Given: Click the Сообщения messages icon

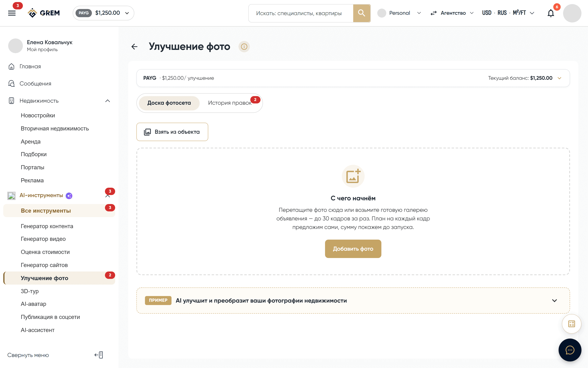Looking at the screenshot, I should tap(11, 83).
